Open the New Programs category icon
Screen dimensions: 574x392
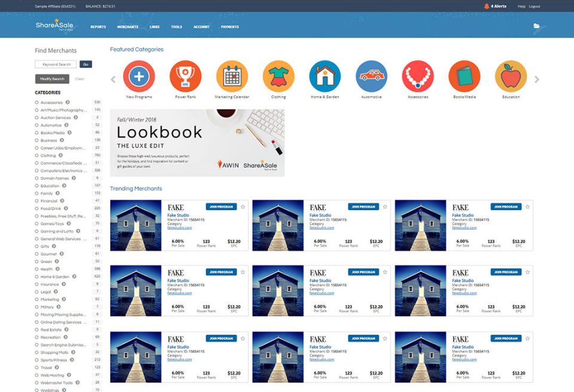[x=139, y=76]
